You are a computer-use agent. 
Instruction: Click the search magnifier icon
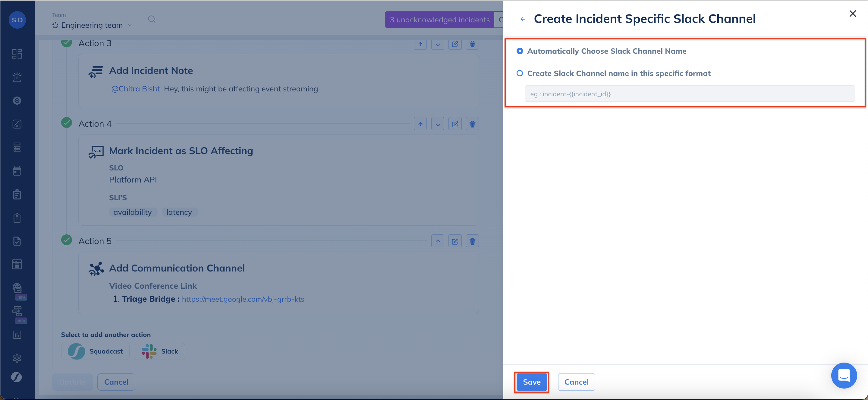(152, 19)
